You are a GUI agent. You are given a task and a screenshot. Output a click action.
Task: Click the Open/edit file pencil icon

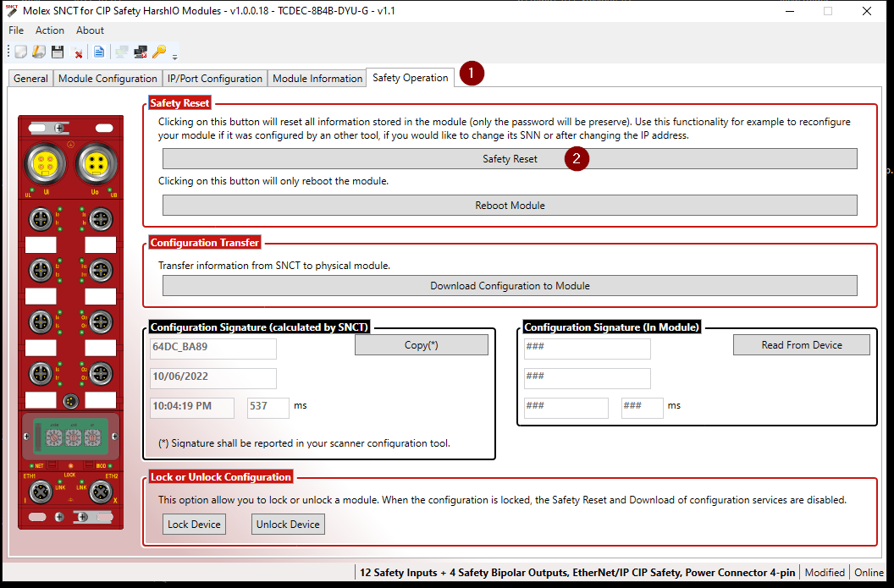pyautogui.click(x=39, y=52)
